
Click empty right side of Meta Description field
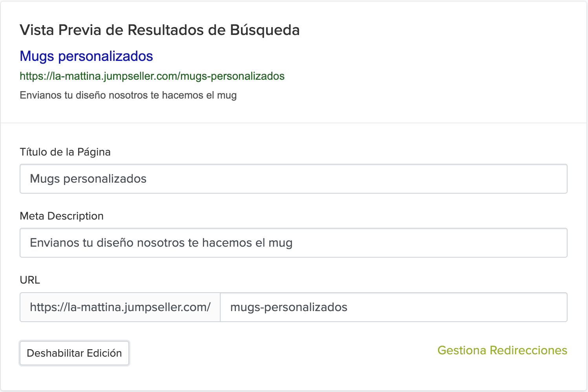[x=432, y=243]
